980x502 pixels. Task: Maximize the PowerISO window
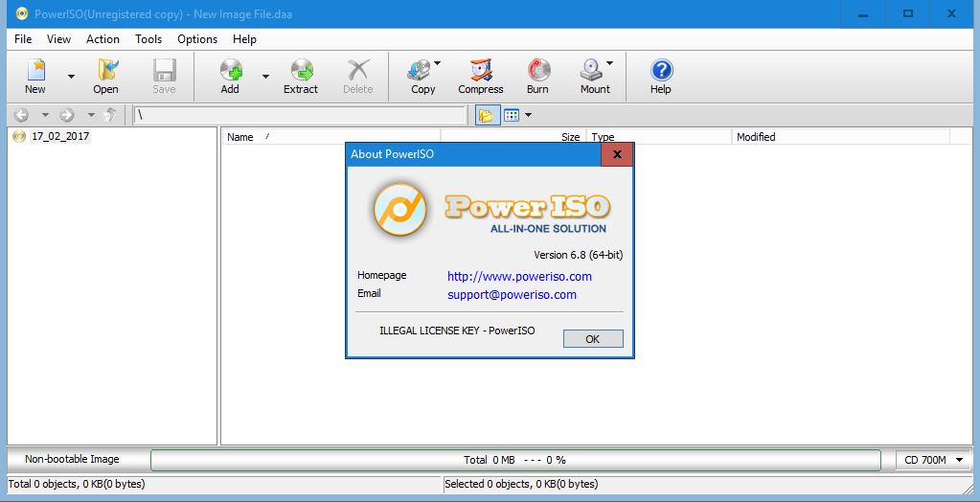pyautogui.click(x=908, y=13)
